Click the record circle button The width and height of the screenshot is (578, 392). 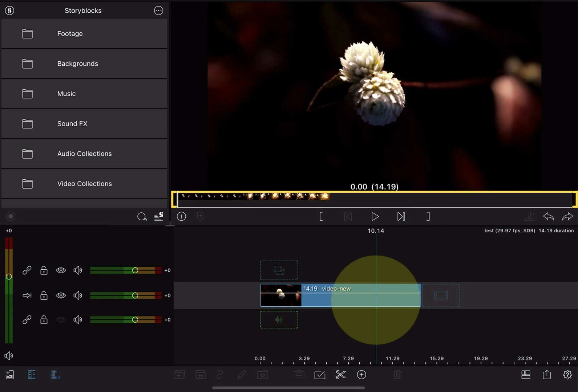(11, 217)
